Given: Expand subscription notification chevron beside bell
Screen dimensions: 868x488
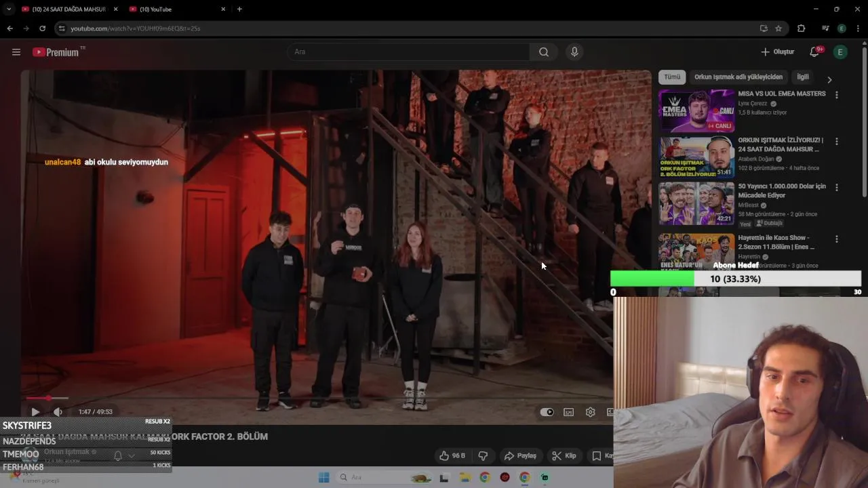Looking at the screenshot, I should click(x=132, y=455).
